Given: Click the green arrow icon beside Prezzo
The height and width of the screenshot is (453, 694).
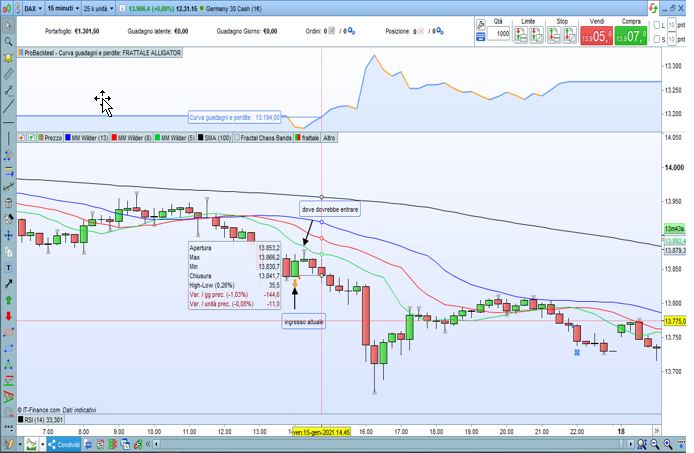Looking at the screenshot, I should 31,138.
